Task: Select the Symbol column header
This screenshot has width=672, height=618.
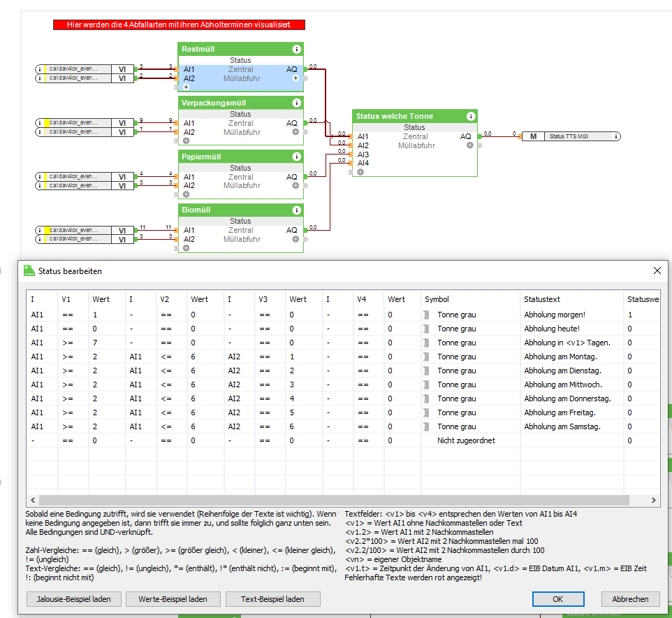Action: pyautogui.click(x=471, y=299)
